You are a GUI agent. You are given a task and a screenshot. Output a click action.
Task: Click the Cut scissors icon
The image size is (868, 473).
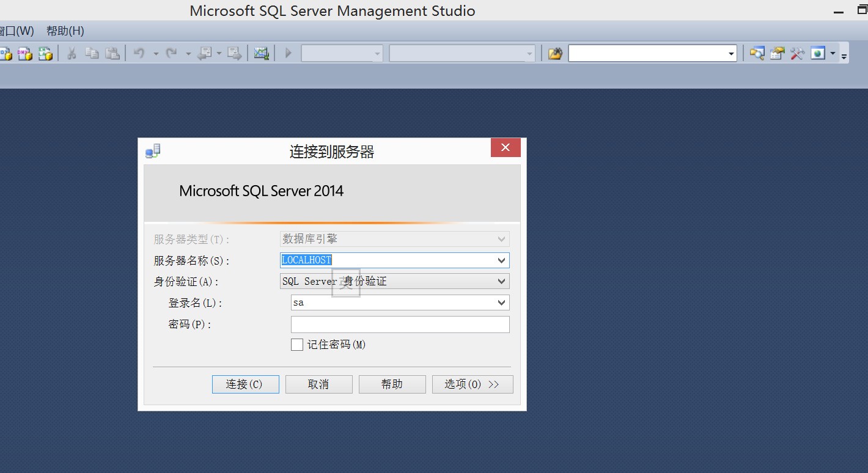(72, 54)
